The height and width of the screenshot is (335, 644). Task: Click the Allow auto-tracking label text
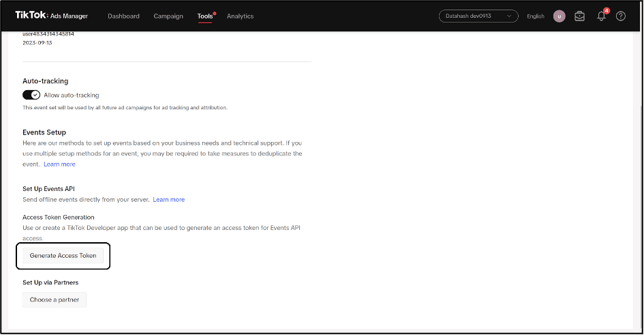pyautogui.click(x=71, y=95)
